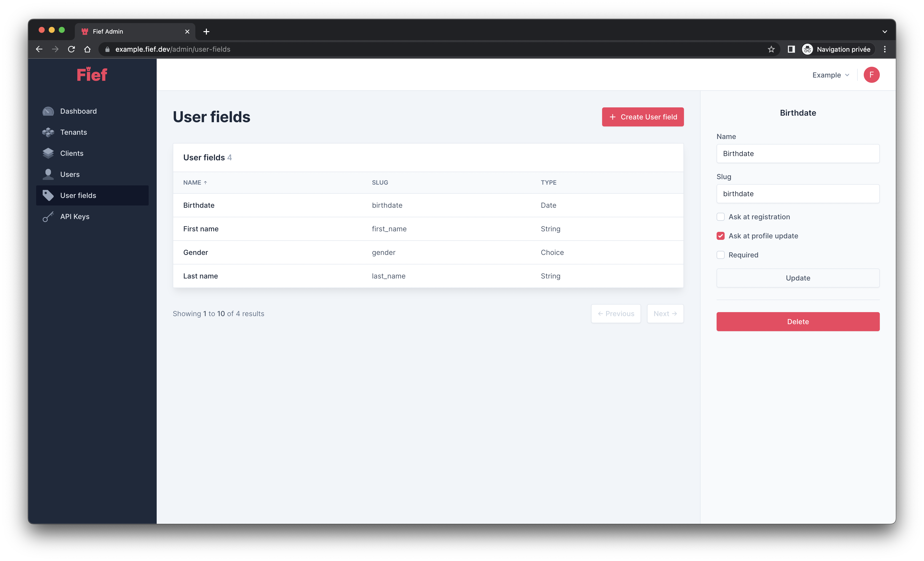Click Create User field button
This screenshot has height=561, width=924.
pos(643,117)
